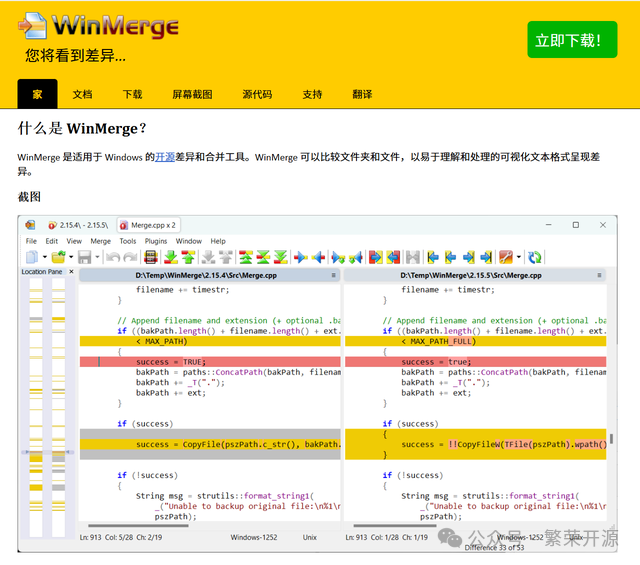This screenshot has width=640, height=565.
Task: Follow the 开源 hyperlink
Action: point(165,157)
